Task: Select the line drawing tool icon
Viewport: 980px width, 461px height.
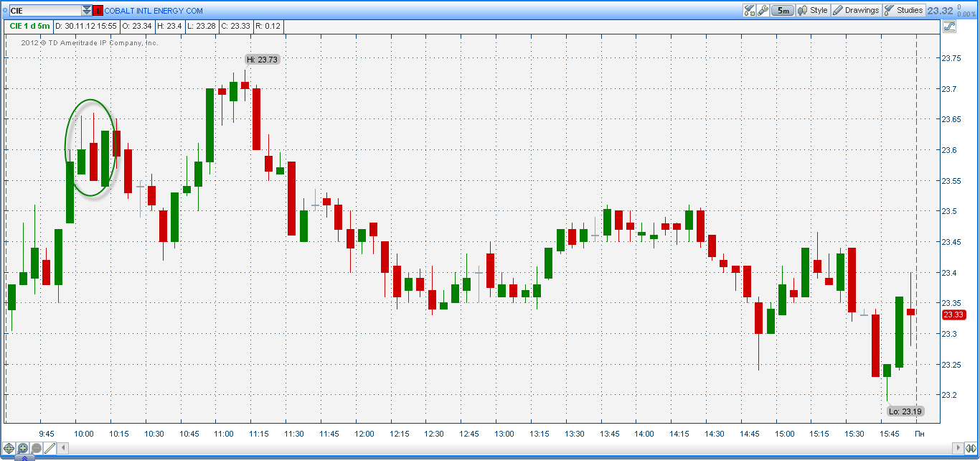Action: coord(50,448)
